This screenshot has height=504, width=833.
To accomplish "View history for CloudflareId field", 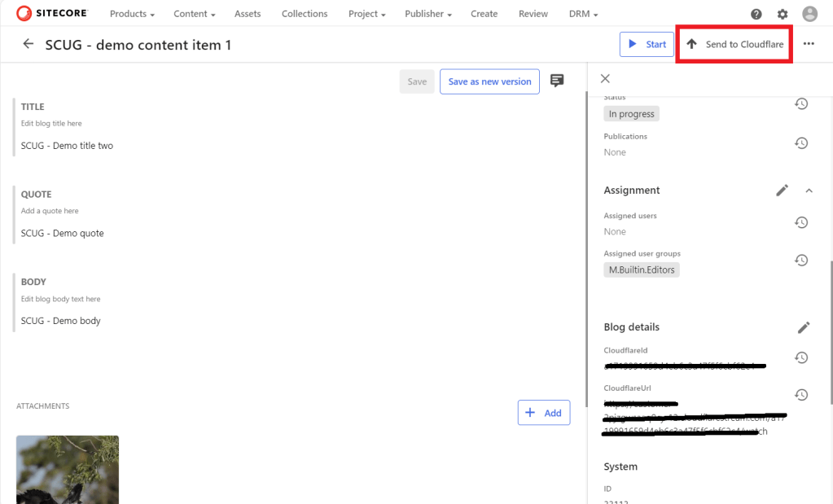I will [x=801, y=357].
